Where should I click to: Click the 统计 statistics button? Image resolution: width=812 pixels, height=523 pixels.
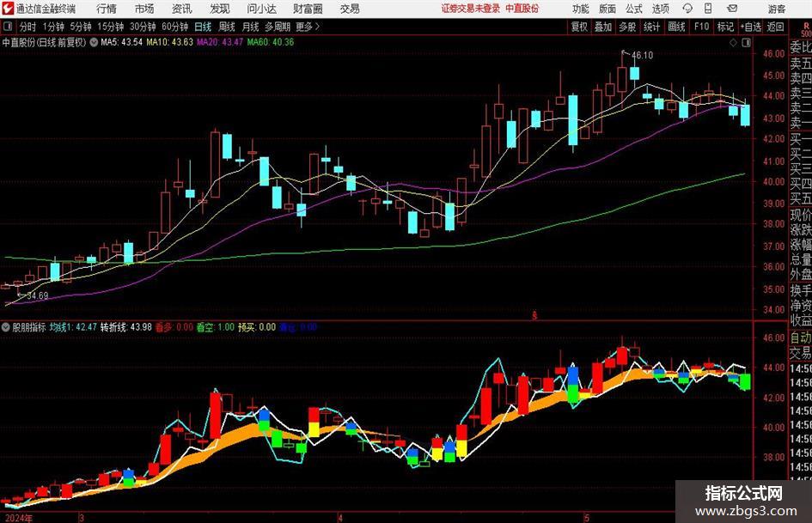coord(651,27)
